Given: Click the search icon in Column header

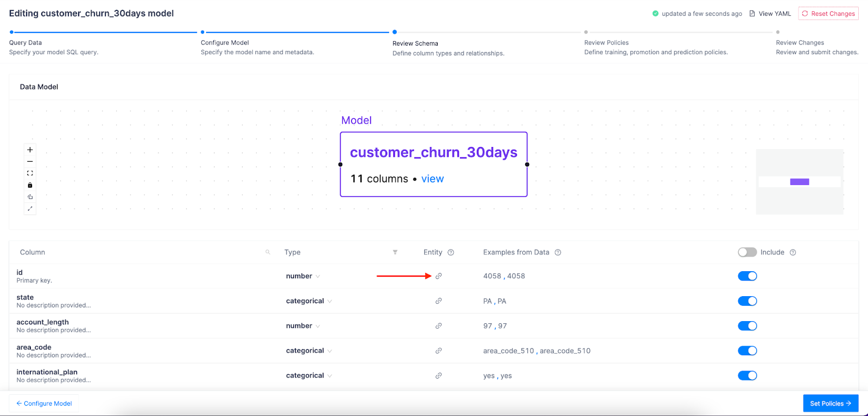Looking at the screenshot, I should click(x=267, y=252).
